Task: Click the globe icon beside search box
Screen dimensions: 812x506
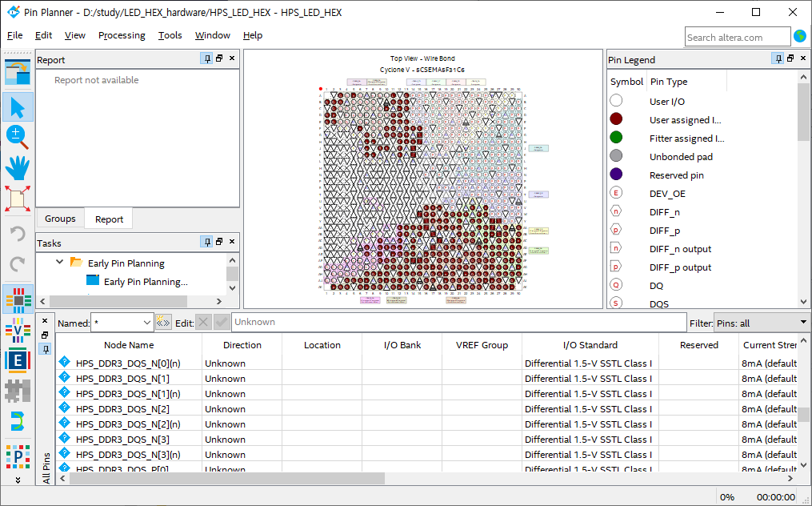Action: 800,36
